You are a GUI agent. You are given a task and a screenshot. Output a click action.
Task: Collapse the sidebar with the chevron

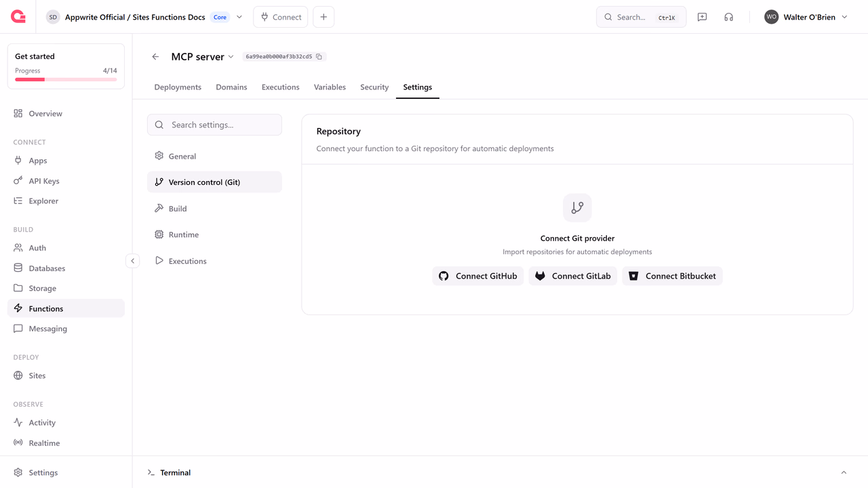133,261
